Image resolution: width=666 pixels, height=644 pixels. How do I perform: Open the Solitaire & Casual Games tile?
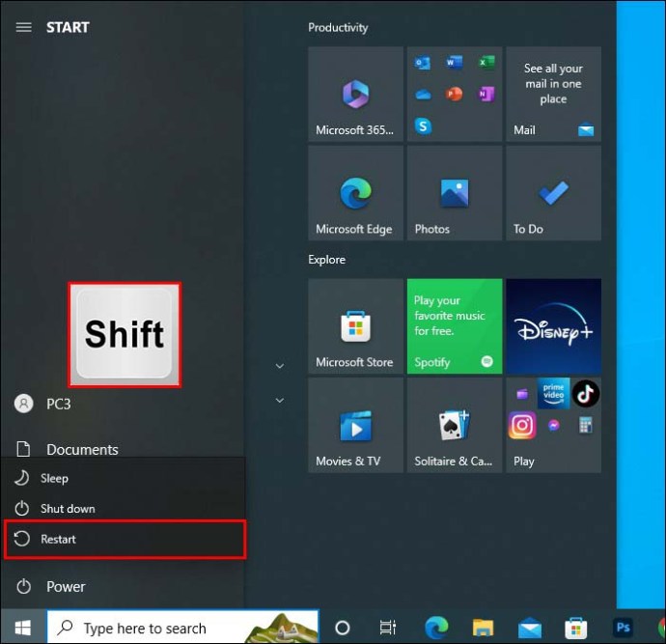click(x=455, y=425)
